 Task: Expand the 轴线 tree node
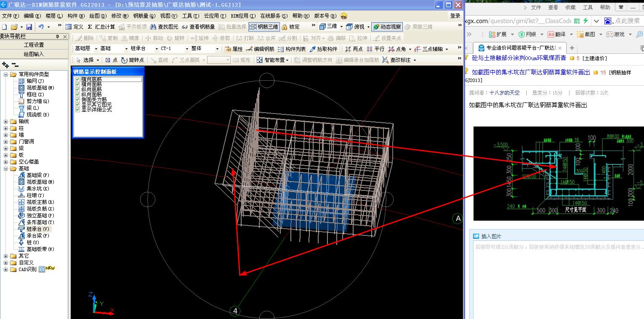(6, 121)
